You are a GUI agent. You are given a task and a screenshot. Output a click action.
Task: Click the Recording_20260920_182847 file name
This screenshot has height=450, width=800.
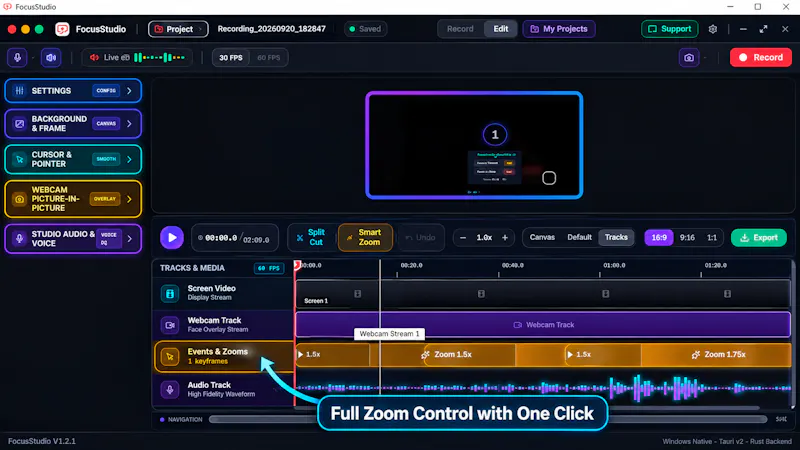coord(271,29)
